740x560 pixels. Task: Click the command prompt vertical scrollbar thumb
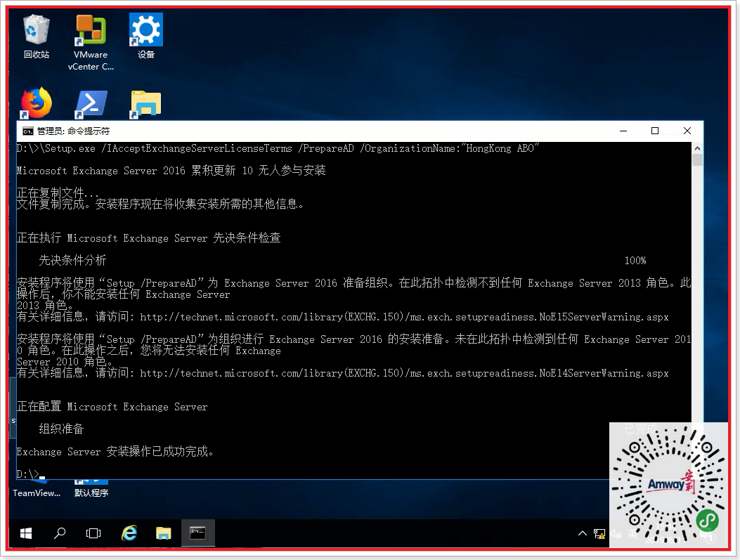point(698,160)
